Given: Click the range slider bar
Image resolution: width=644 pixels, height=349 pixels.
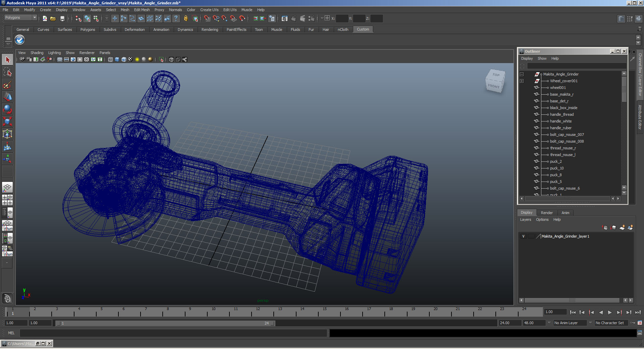Looking at the screenshot, I should (x=165, y=323).
